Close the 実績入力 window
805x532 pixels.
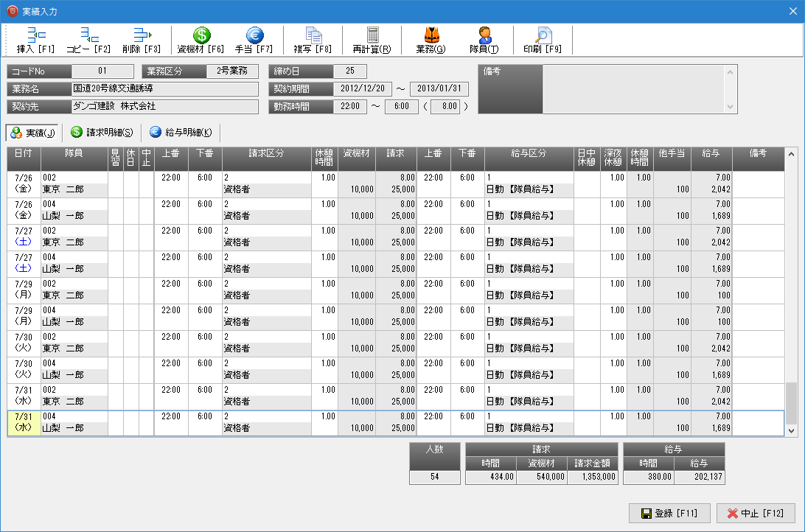[792, 11]
